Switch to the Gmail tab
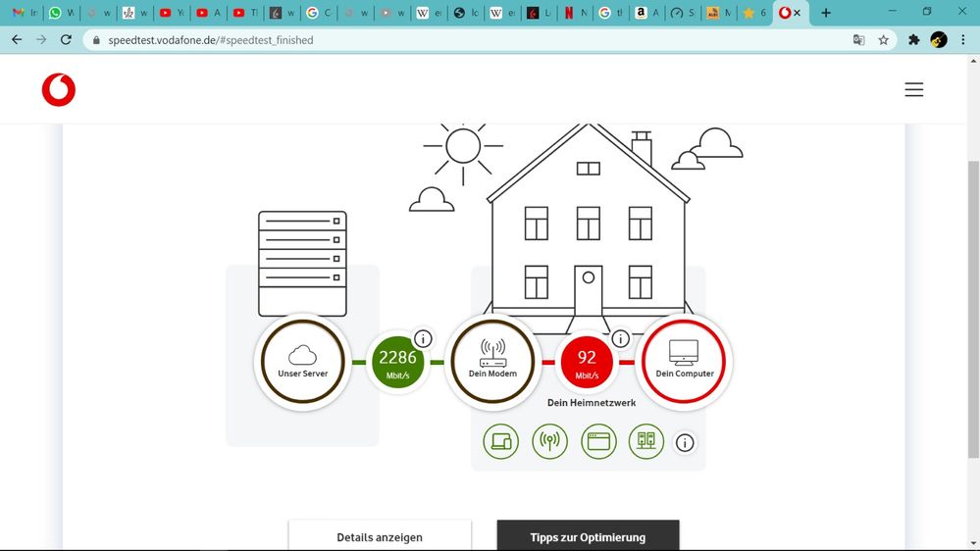The height and width of the screenshot is (551, 980). [25, 13]
